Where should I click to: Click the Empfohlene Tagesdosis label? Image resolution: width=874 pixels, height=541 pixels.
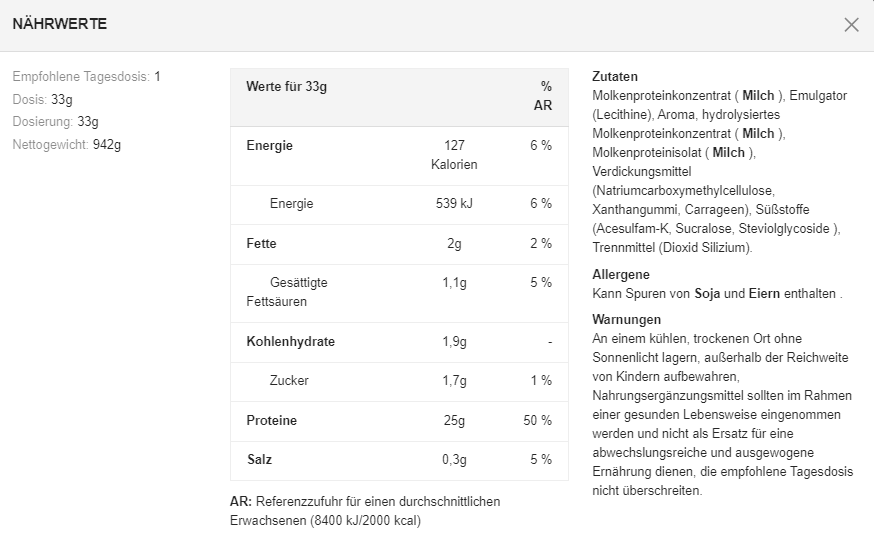[81, 76]
